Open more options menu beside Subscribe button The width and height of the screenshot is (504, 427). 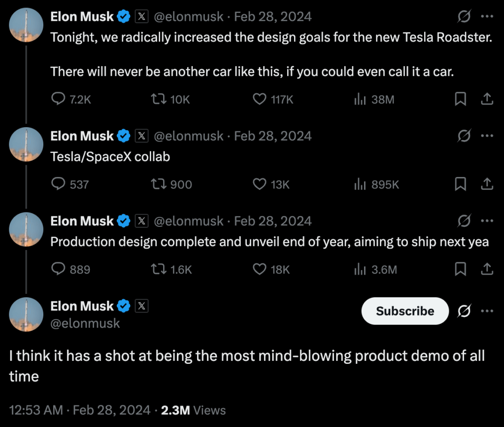(x=487, y=311)
